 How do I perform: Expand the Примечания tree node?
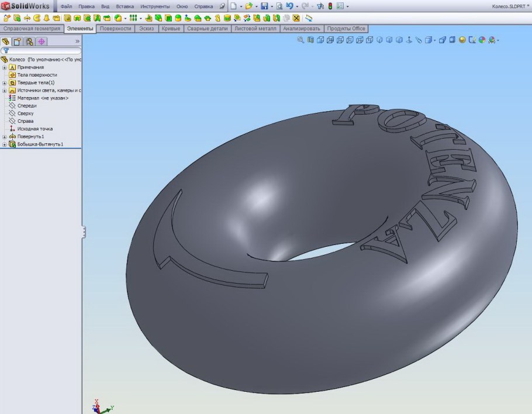coord(5,67)
